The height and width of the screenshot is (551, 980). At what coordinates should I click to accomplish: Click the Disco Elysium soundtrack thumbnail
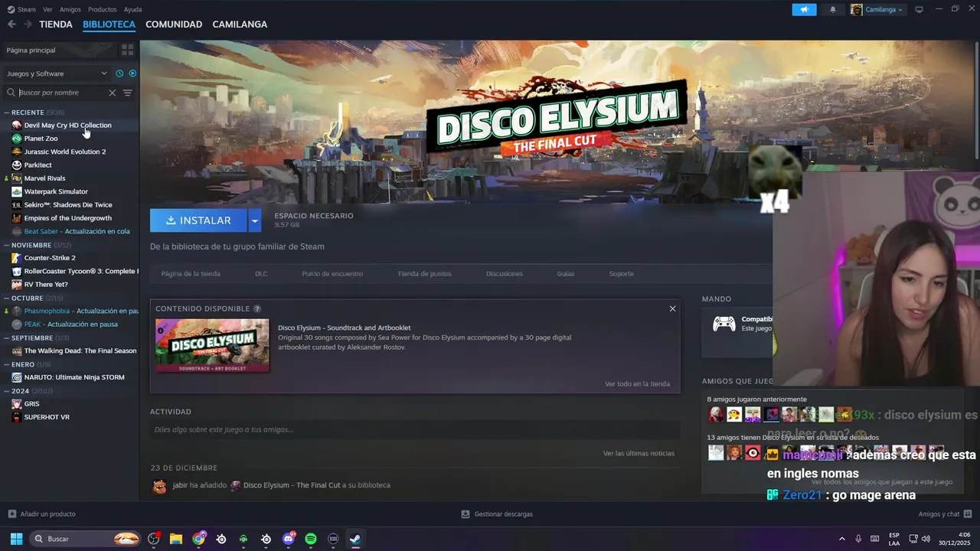(212, 345)
